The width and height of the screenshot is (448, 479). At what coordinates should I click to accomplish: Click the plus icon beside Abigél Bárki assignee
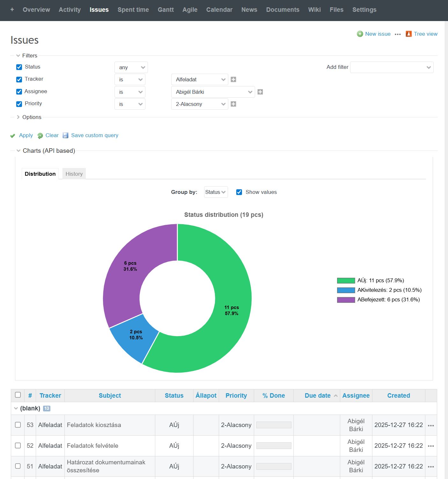coord(260,92)
